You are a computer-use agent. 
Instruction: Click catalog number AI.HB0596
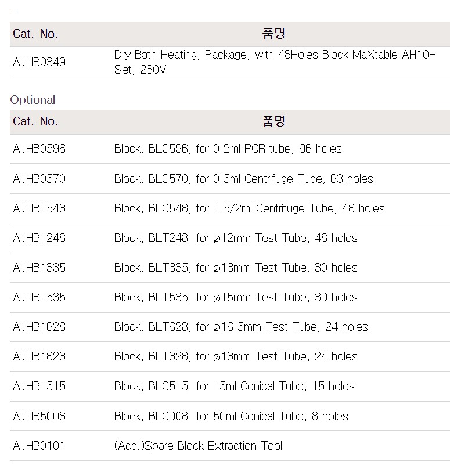[x=39, y=149]
